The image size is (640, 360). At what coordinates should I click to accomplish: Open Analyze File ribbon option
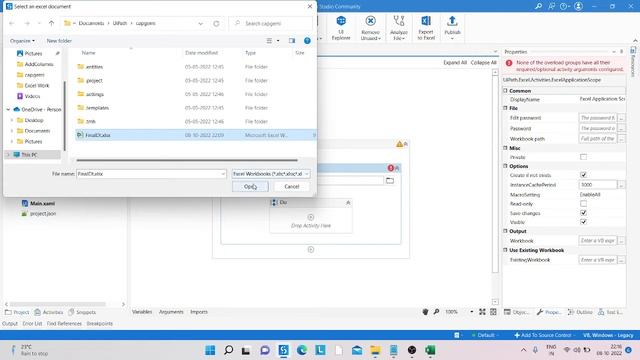(398, 28)
